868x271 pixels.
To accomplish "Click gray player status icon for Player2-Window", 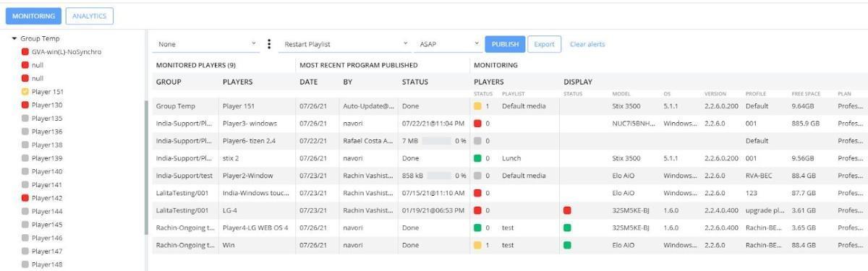I will tap(477, 175).
